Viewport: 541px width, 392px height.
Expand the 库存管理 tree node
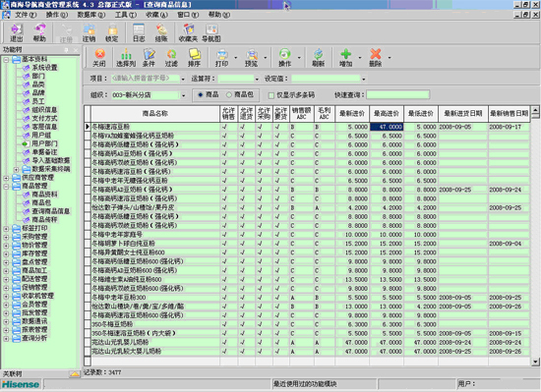[x=6, y=254]
